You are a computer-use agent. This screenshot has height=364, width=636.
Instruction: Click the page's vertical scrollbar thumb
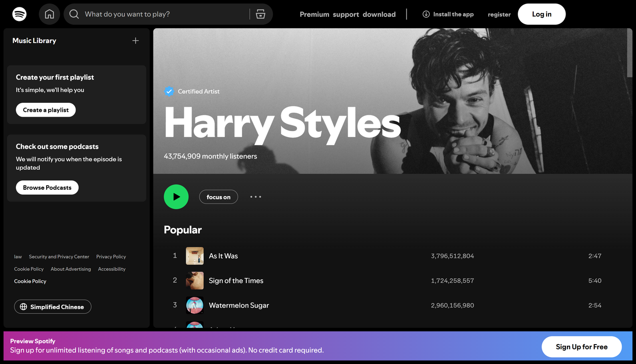(x=630, y=53)
